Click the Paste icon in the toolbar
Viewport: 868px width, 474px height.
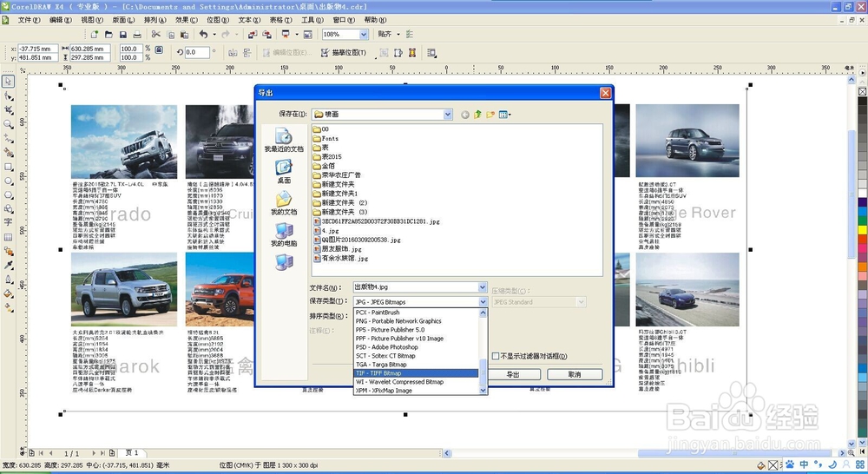184,35
